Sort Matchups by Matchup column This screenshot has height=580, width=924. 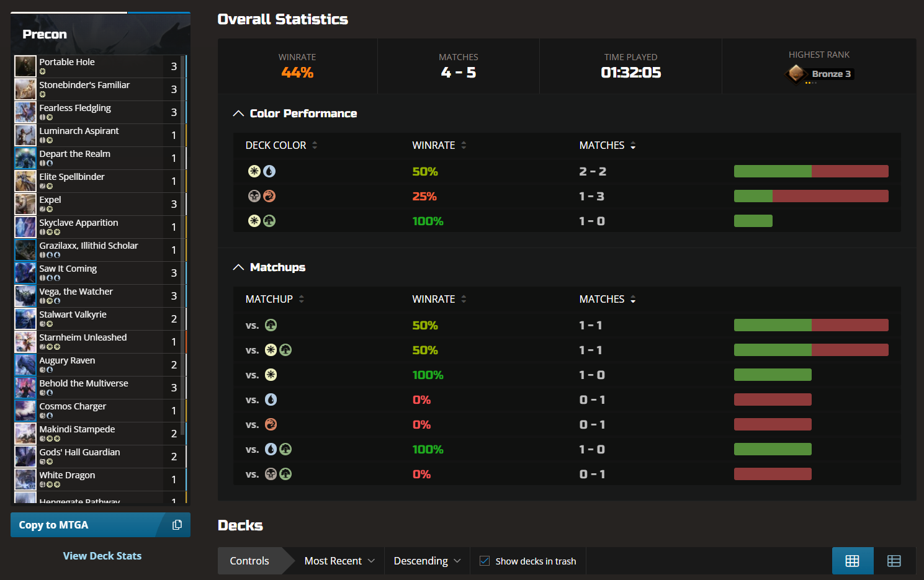tap(275, 299)
